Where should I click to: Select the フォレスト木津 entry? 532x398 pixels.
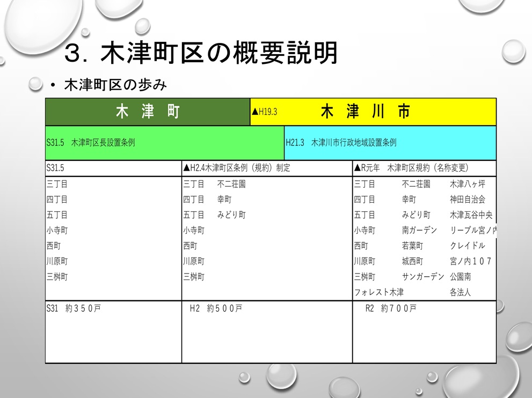click(378, 293)
